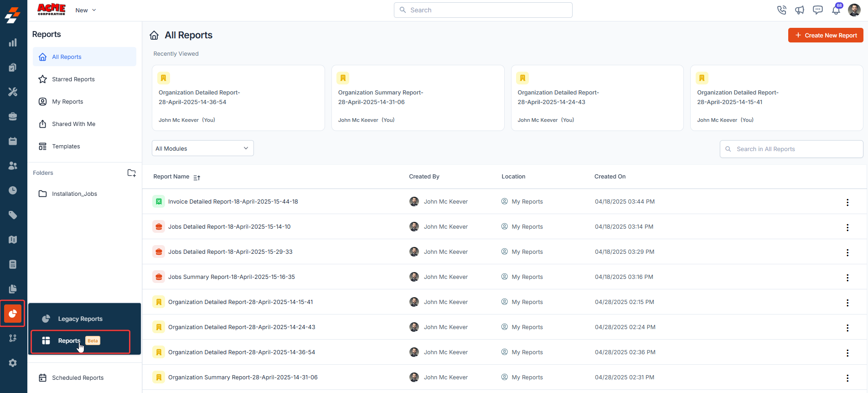Open Invoice Detailed Report-18-April-2025-15-44-18
This screenshot has width=868, height=393.
tap(233, 201)
